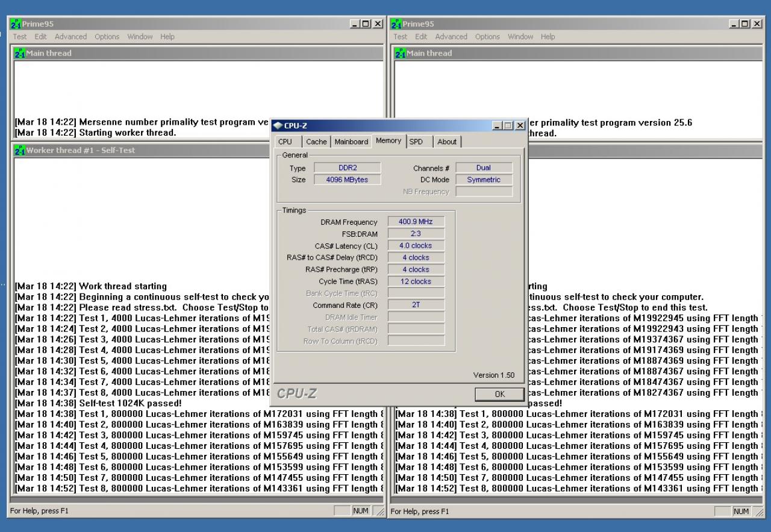Open the Advanced menu in the left Prime95 window

click(x=71, y=37)
